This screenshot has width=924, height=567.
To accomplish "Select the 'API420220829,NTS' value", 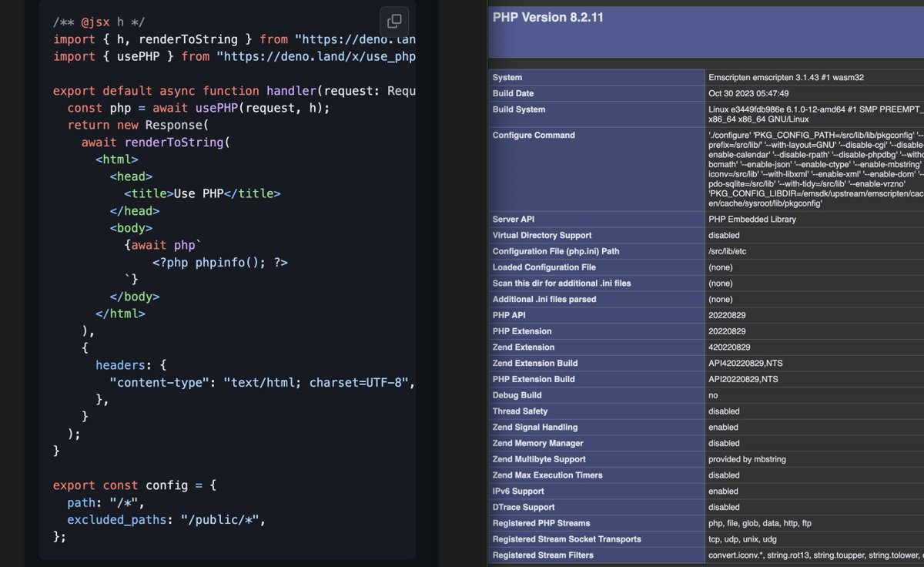I will (x=744, y=363).
